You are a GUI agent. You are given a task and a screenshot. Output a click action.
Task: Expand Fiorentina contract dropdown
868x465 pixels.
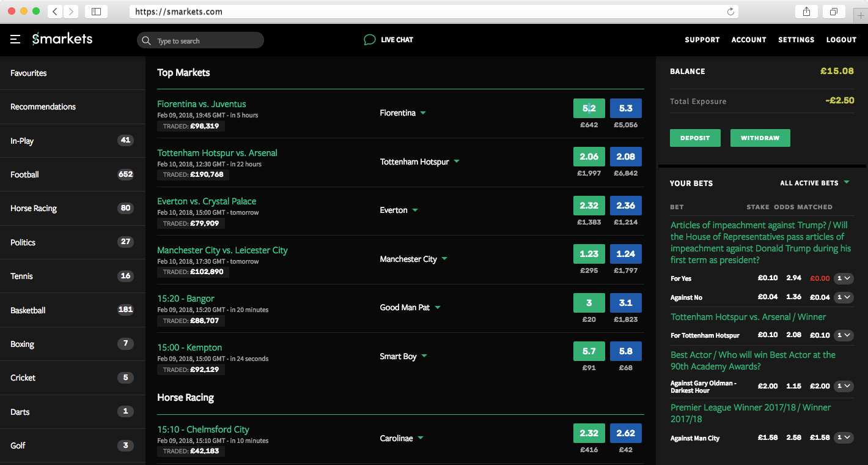click(423, 113)
